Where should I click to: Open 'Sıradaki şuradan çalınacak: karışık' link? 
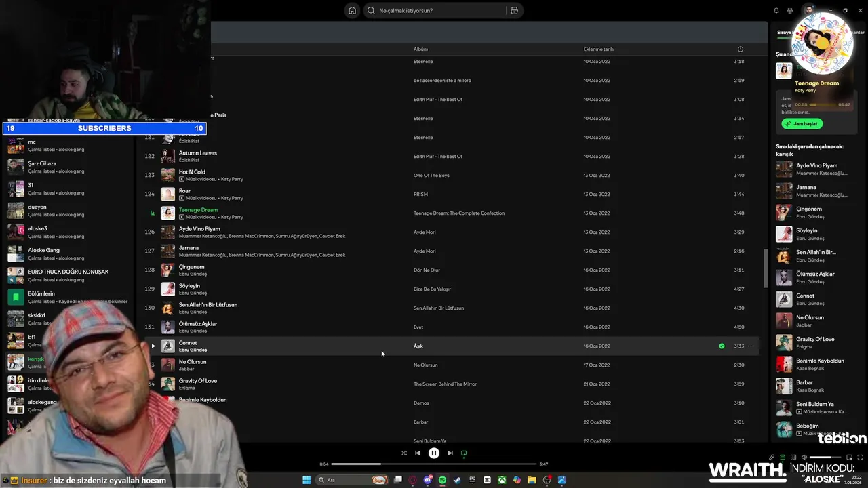tap(810, 150)
